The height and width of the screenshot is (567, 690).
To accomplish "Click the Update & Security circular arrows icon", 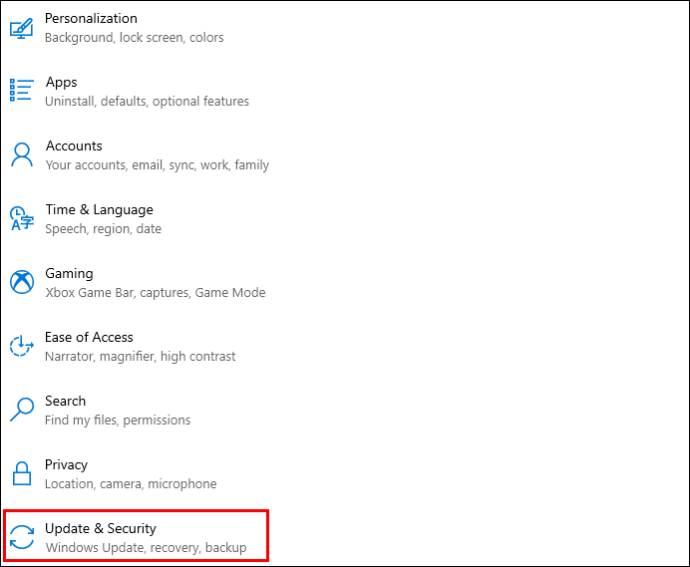I will click(x=22, y=537).
